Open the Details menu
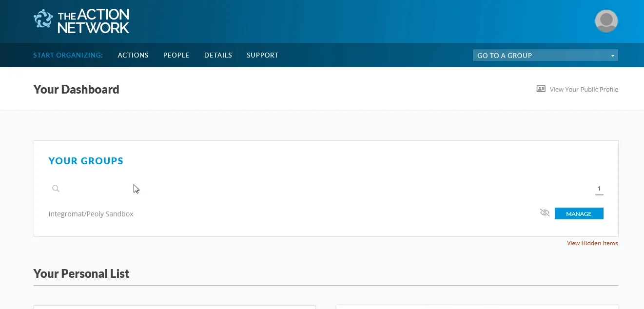 tap(218, 55)
